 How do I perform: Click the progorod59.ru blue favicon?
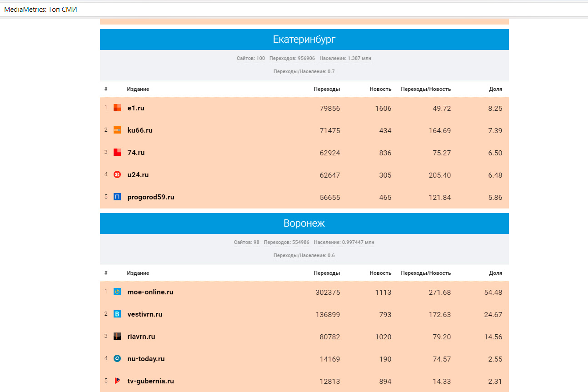click(117, 197)
